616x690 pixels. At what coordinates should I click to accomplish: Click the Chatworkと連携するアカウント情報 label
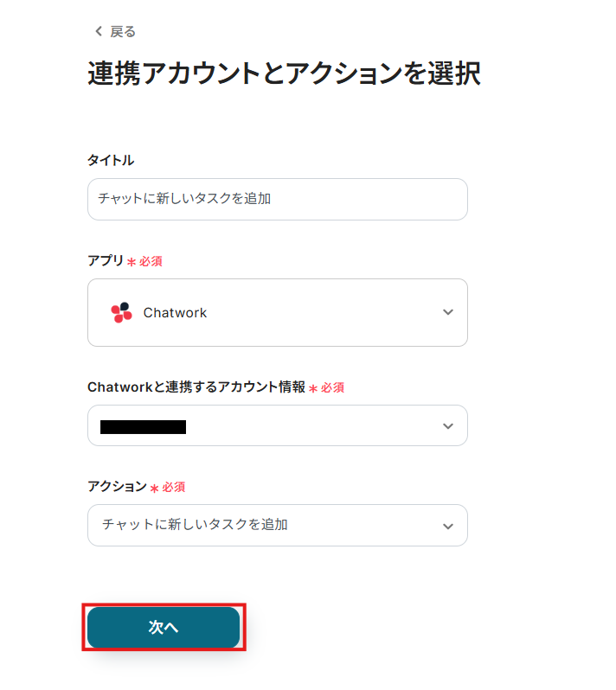196,387
